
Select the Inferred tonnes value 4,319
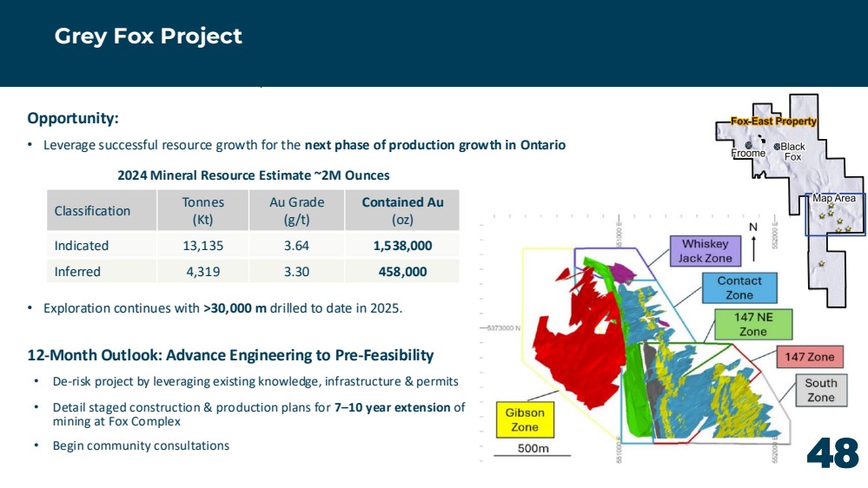202,272
